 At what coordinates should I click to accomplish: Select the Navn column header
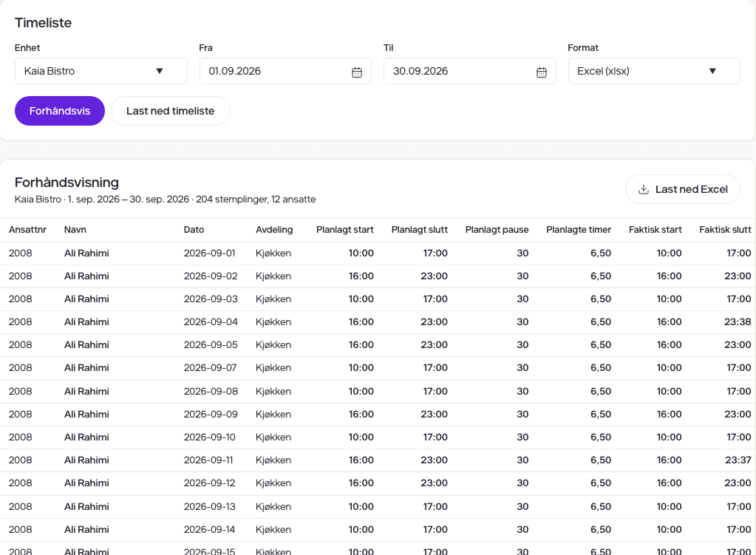[x=75, y=230]
